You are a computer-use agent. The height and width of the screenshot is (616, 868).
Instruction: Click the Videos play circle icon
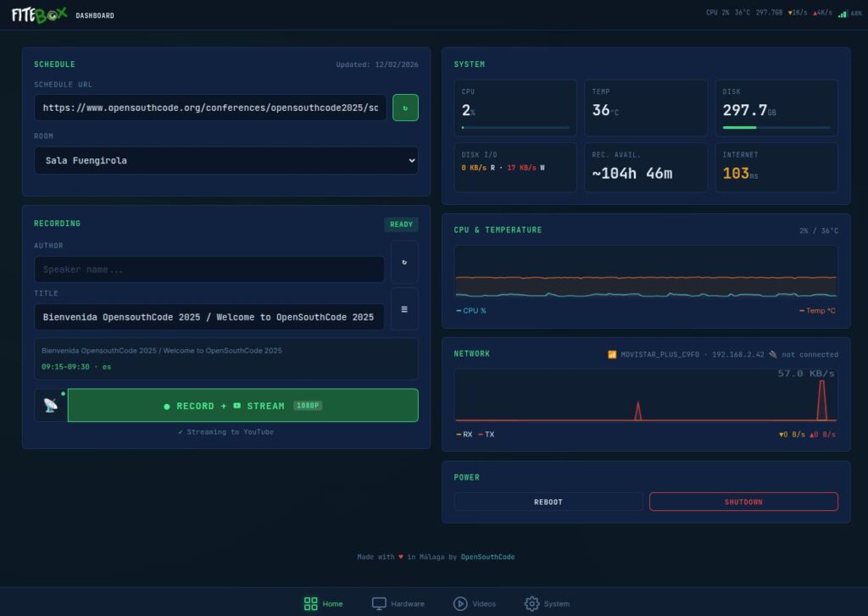tap(460, 603)
